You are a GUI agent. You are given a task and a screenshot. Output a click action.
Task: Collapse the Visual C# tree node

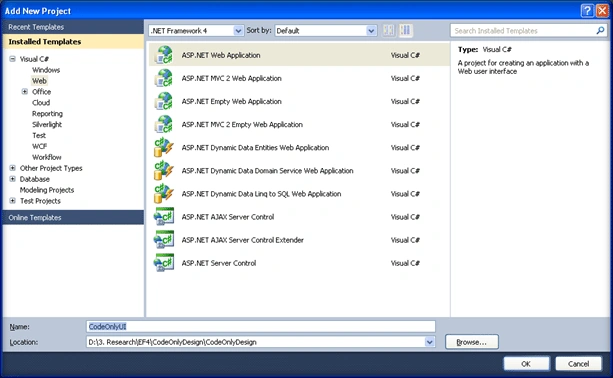(13, 59)
